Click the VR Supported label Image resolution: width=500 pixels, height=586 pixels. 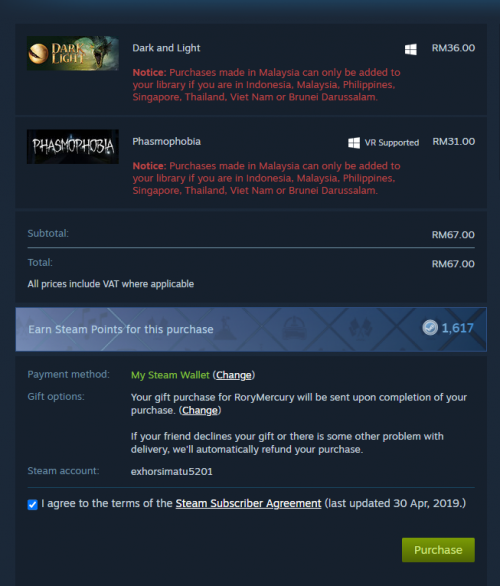(x=392, y=143)
